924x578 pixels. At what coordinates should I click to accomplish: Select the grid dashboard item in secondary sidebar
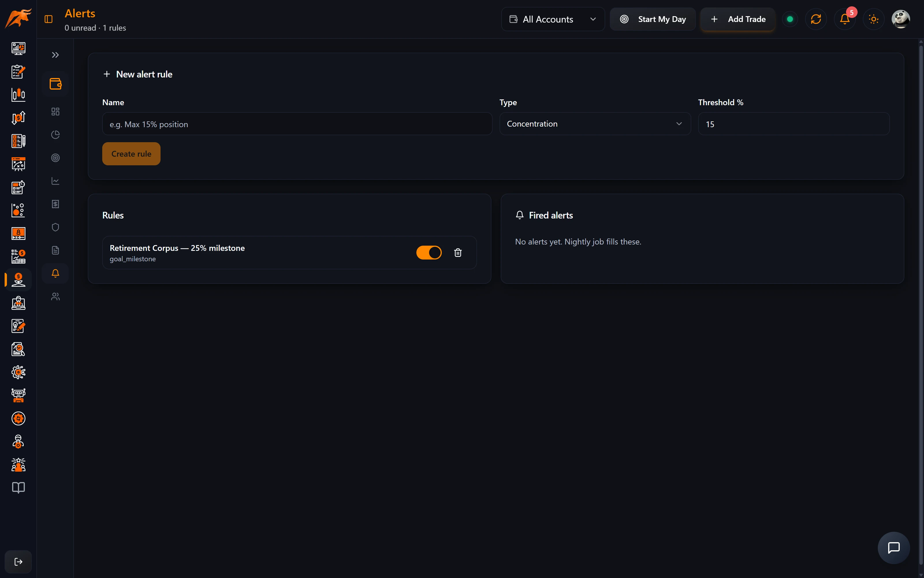pos(55,112)
